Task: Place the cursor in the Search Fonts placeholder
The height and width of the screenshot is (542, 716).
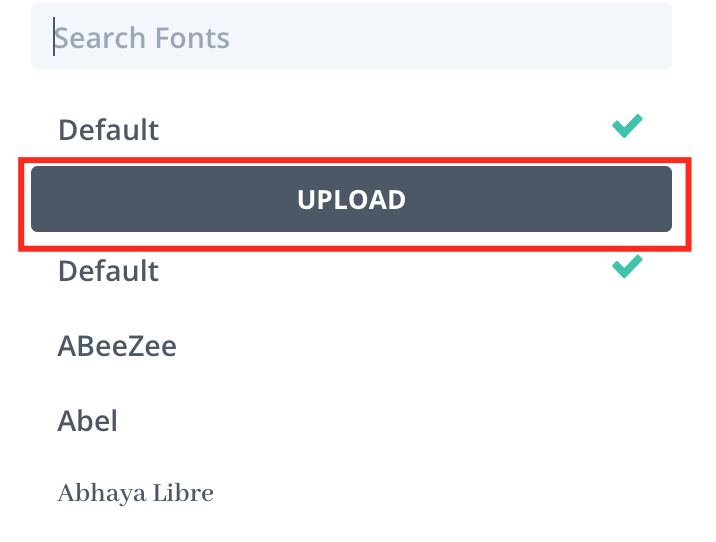Action: [142, 38]
